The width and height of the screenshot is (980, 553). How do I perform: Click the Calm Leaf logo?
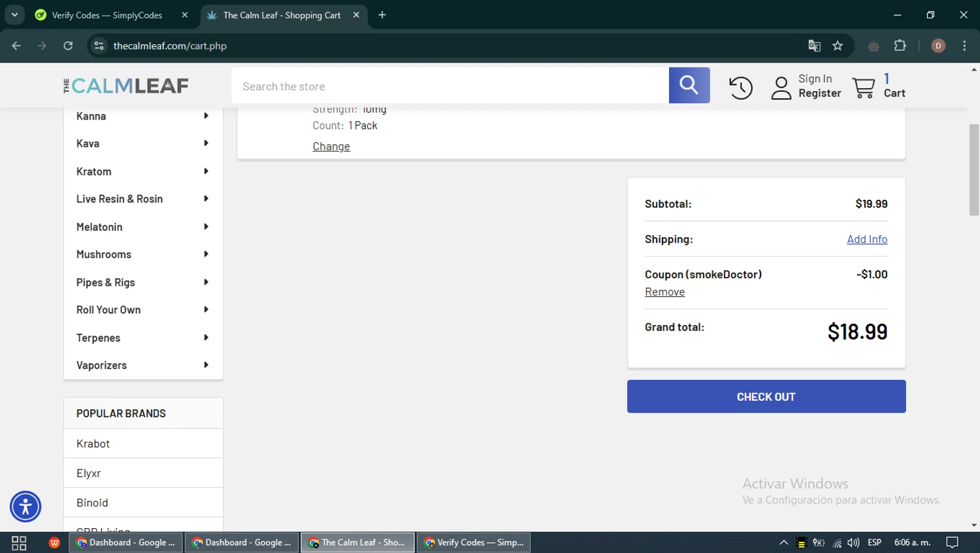(126, 86)
